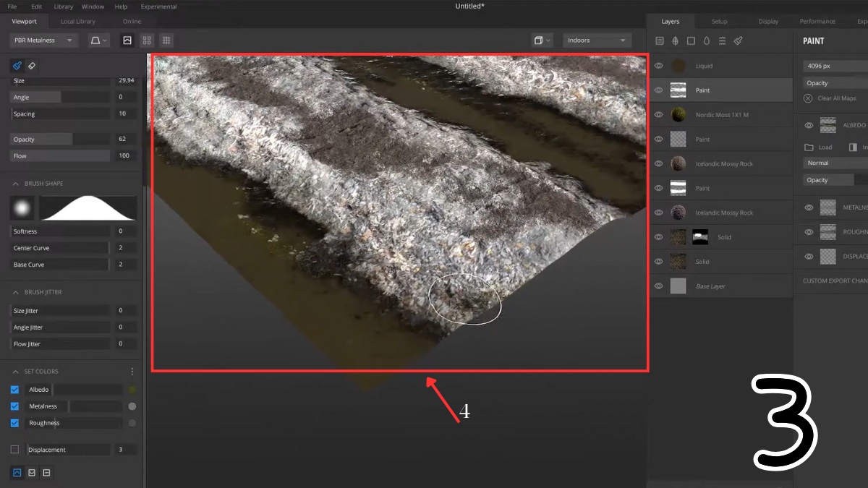Click the brush Opacity slider
Screen dimensions: 868x488
pyautogui.click(x=61, y=139)
